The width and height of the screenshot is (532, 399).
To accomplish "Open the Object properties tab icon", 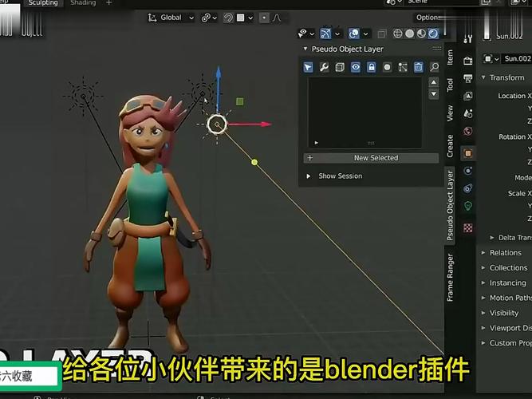I will (468, 153).
